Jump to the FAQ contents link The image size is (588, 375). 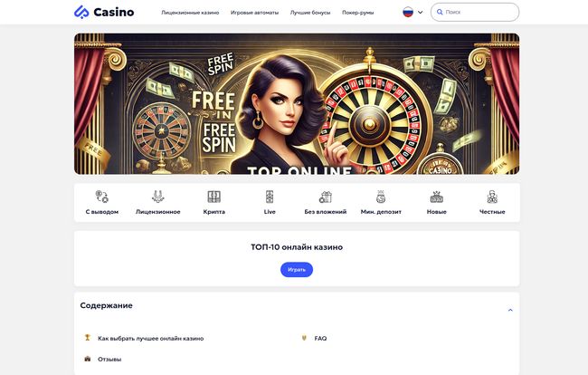point(320,338)
